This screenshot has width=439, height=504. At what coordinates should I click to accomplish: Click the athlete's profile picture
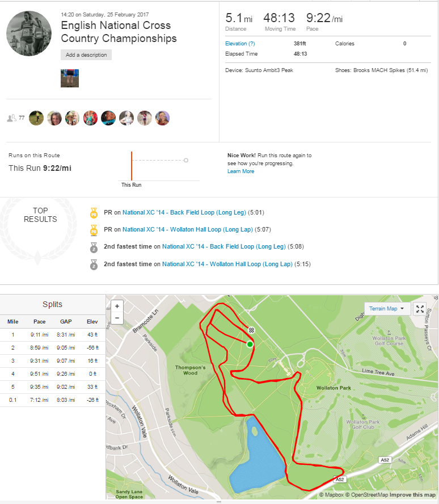(29, 33)
